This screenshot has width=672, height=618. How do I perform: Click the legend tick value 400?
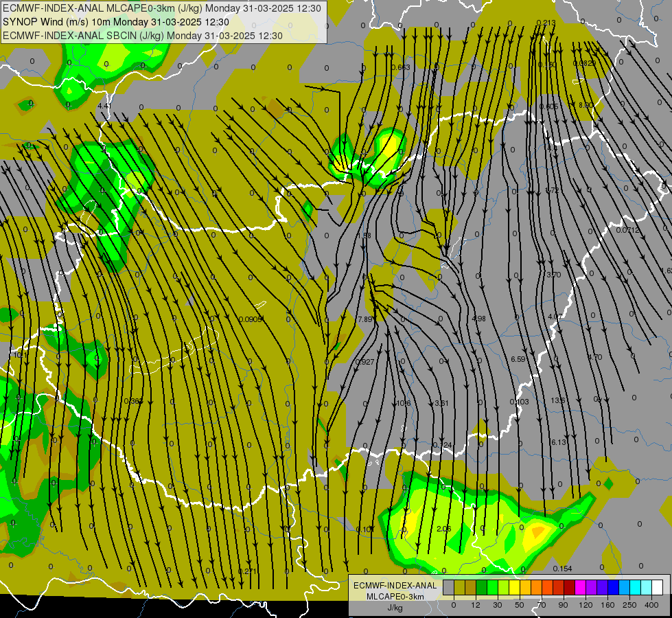pos(651,605)
